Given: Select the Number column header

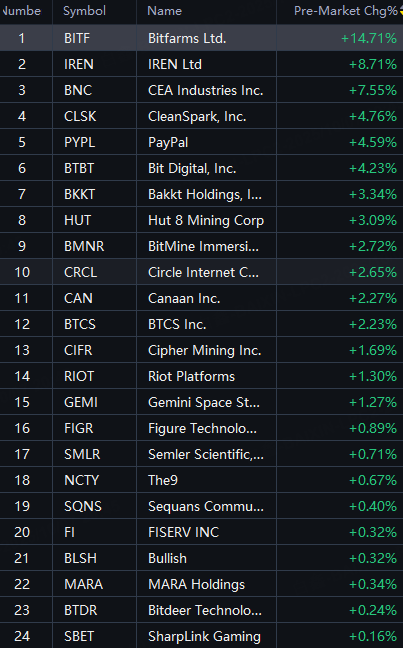Looking at the screenshot, I should point(21,11).
